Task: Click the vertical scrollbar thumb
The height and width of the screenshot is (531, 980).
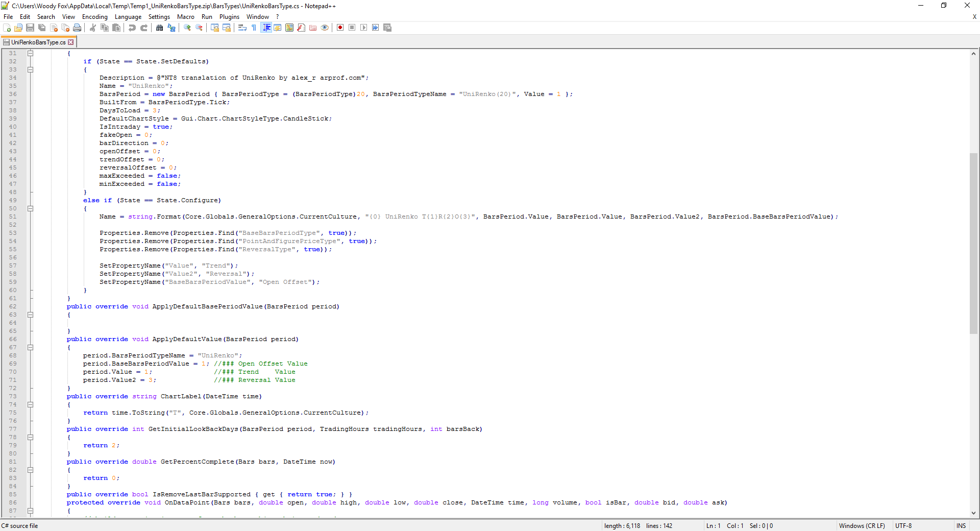Action: [x=973, y=244]
